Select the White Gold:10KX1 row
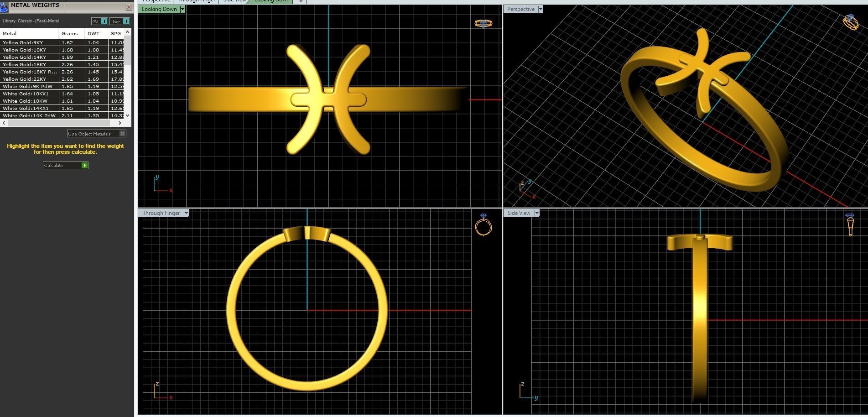The width and height of the screenshot is (868, 417). point(62,94)
